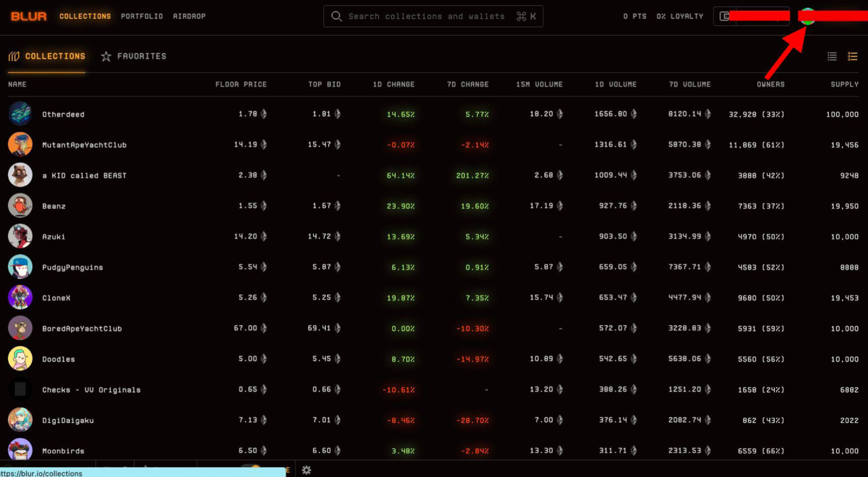Click the BoredApeYachtClub avatar image
This screenshot has height=477, width=868.
(20, 328)
